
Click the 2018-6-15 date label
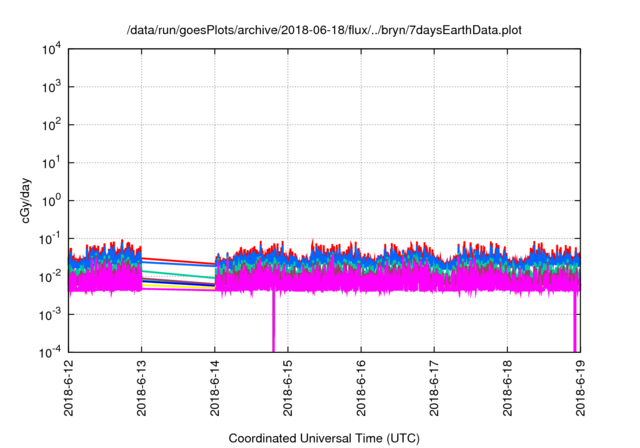(x=288, y=388)
